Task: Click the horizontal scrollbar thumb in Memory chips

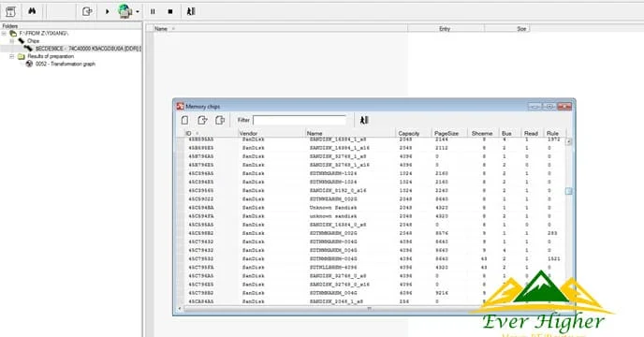Action: [x=369, y=309]
